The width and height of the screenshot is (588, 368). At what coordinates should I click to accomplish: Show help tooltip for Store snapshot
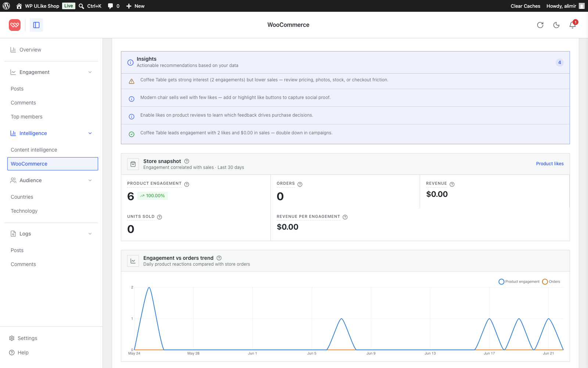click(187, 161)
